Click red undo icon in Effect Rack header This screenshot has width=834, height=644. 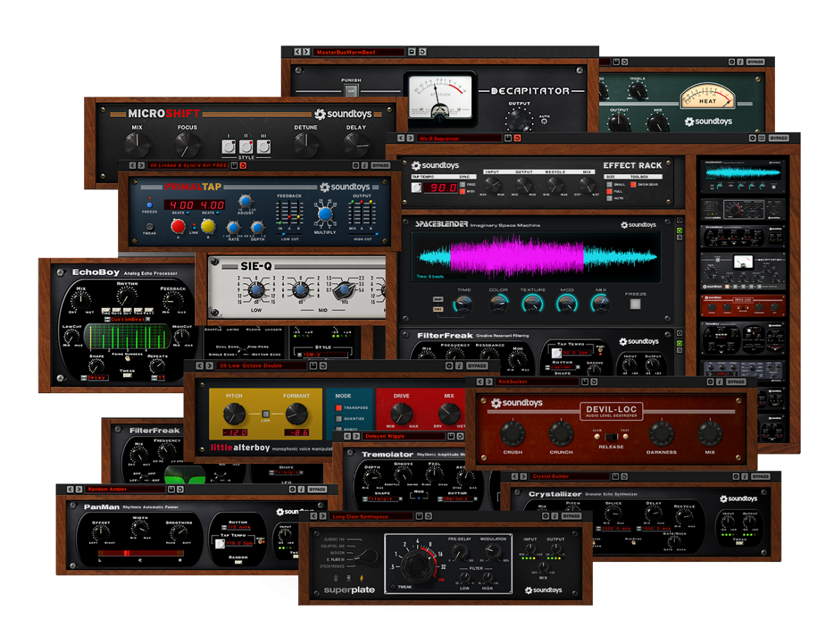click(517, 138)
